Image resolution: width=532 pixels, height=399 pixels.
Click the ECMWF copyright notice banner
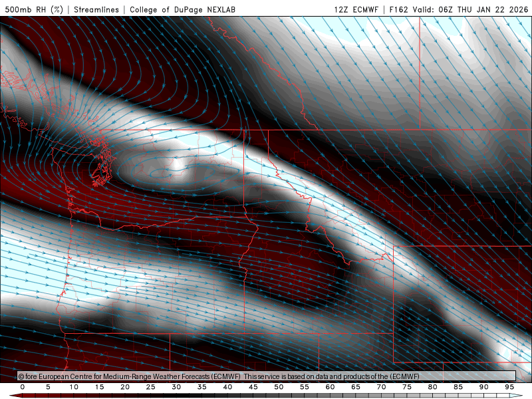267,376
